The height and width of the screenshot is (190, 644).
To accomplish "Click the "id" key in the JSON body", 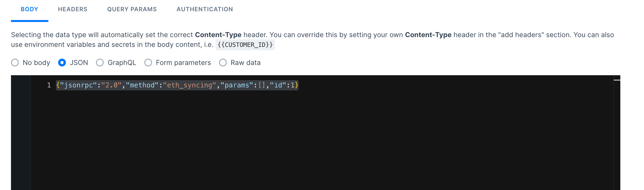I will point(278,85).
